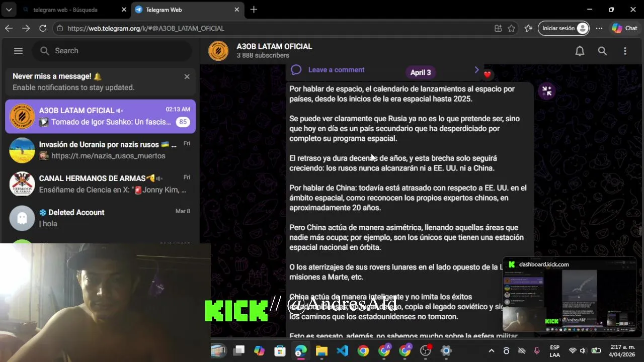Show hidden tray icons chevron
The height and width of the screenshot is (362, 644).
[x=492, y=351]
